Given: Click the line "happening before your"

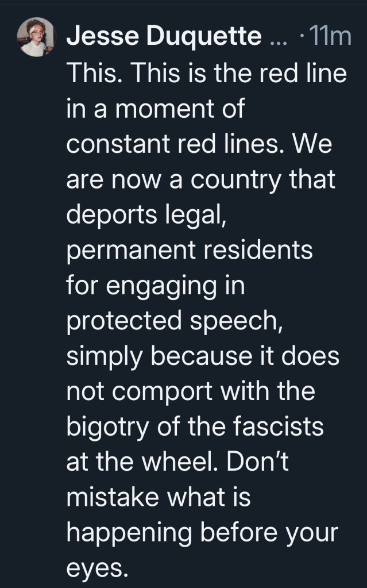Looking at the screenshot, I should 200,532.
